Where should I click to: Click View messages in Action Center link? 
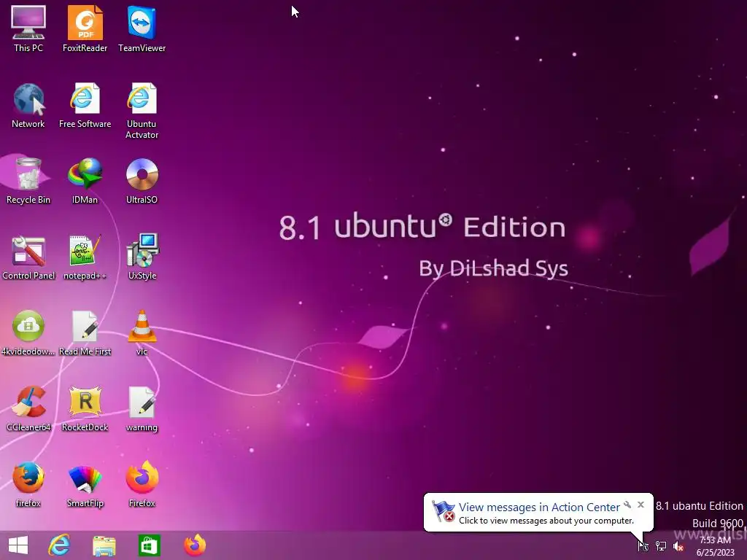539,507
